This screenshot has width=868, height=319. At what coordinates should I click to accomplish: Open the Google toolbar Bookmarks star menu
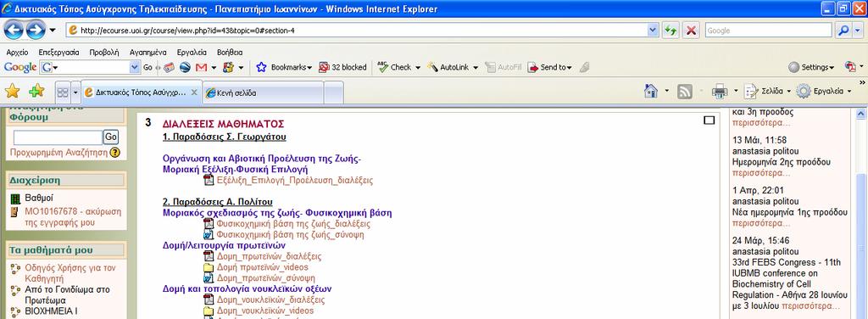(284, 67)
